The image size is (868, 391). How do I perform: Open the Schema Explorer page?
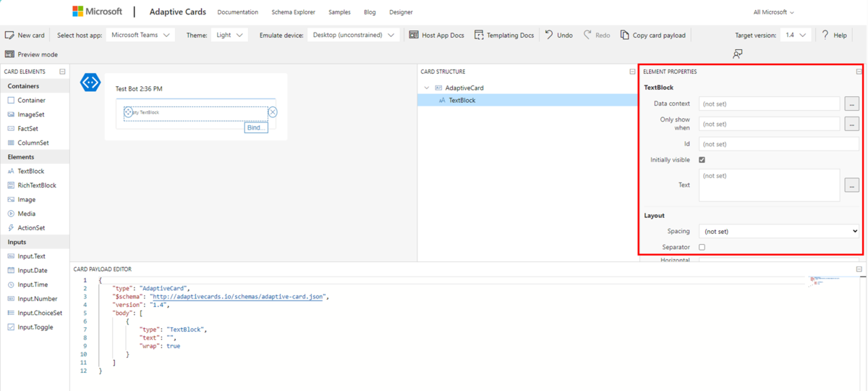(293, 12)
